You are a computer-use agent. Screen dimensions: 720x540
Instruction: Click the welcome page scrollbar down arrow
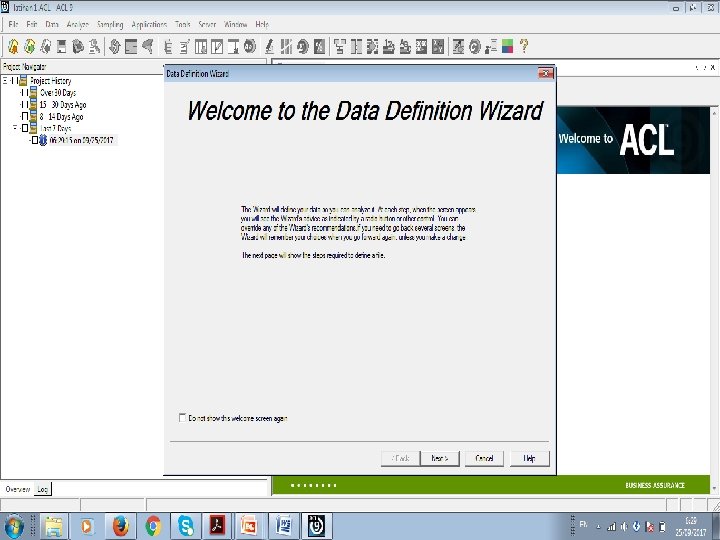(x=714, y=489)
